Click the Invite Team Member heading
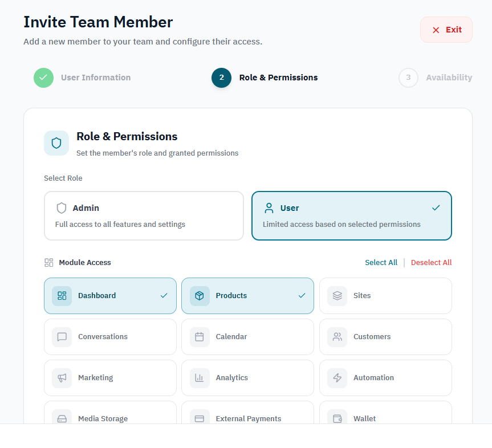Screen dimensions: 492x448 [x=98, y=22]
